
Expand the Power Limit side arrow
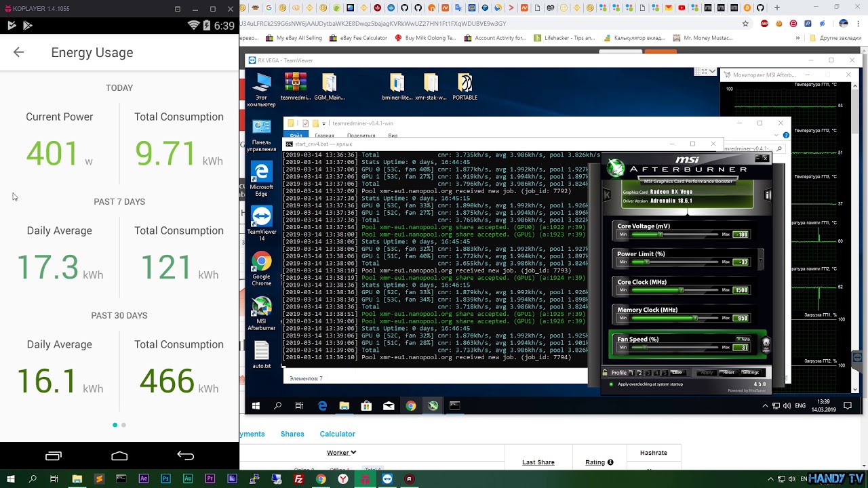(761, 260)
